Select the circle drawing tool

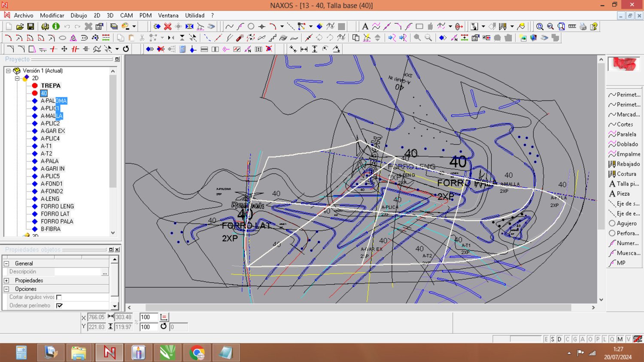point(251,27)
